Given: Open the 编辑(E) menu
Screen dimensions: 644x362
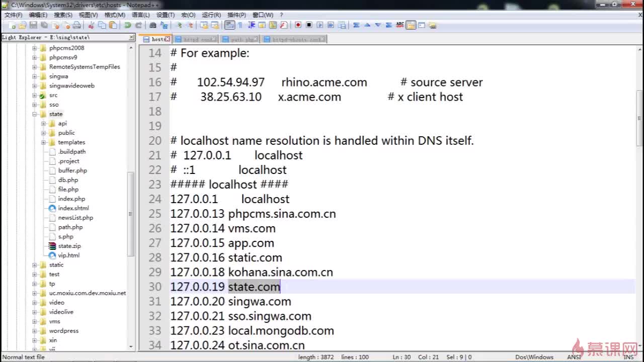Looking at the screenshot, I should pos(38,15).
